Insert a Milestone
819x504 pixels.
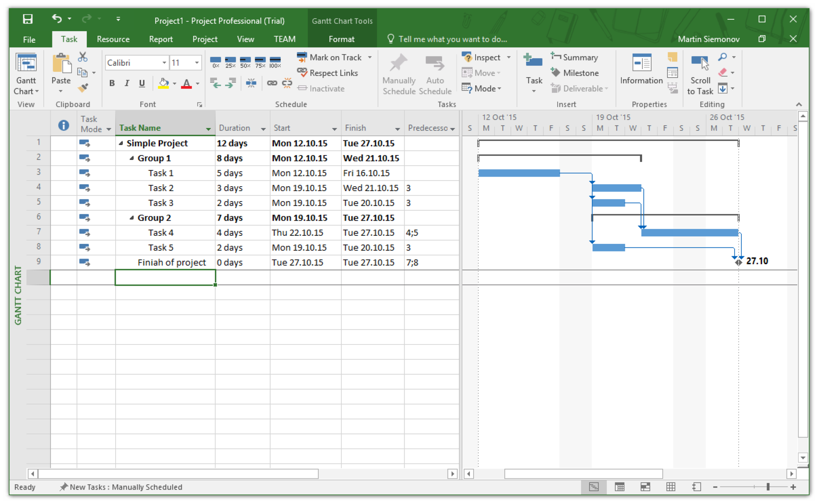coord(576,73)
